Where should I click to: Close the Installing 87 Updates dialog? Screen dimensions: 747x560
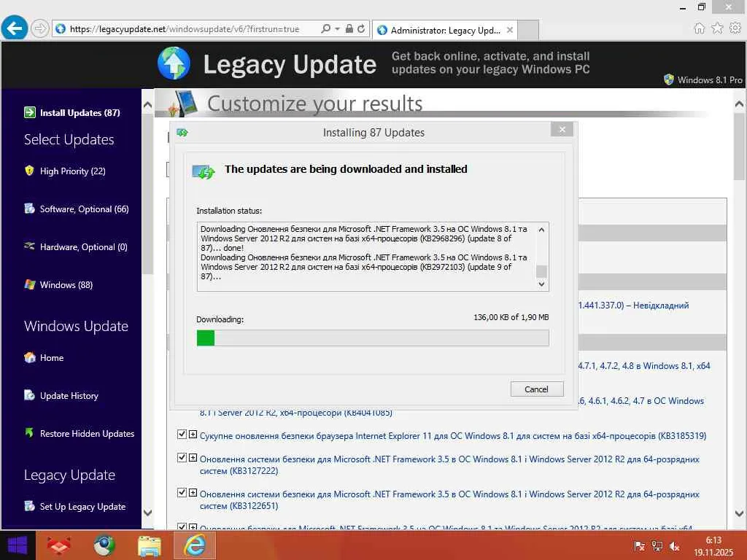point(562,129)
